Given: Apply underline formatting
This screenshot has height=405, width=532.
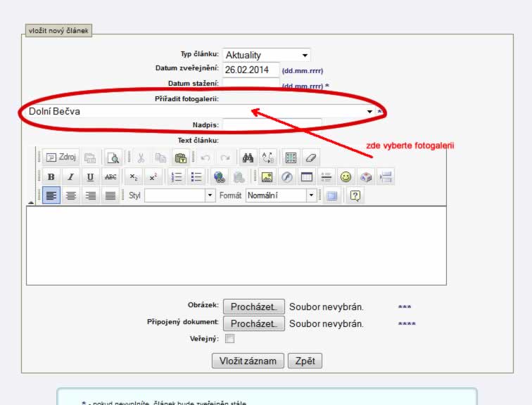Looking at the screenshot, I should [90, 176].
